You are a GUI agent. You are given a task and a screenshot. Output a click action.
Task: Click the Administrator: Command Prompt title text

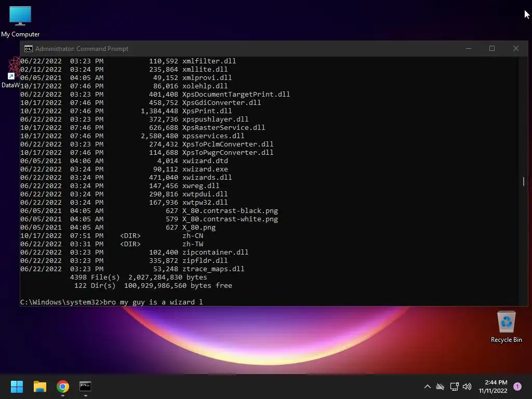click(82, 49)
